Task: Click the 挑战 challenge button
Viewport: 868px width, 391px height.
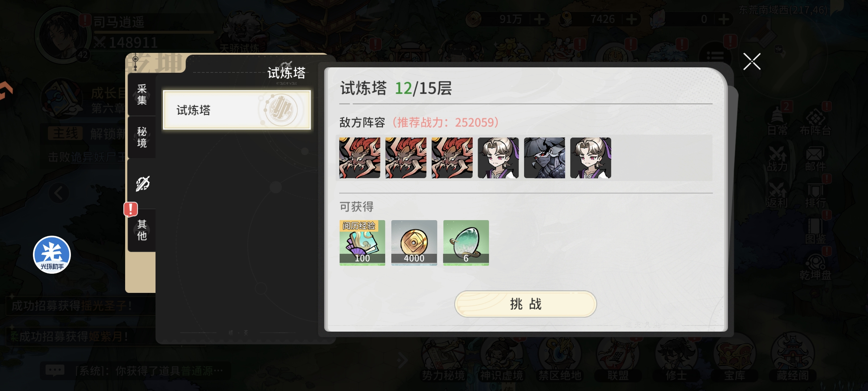Action: (525, 304)
